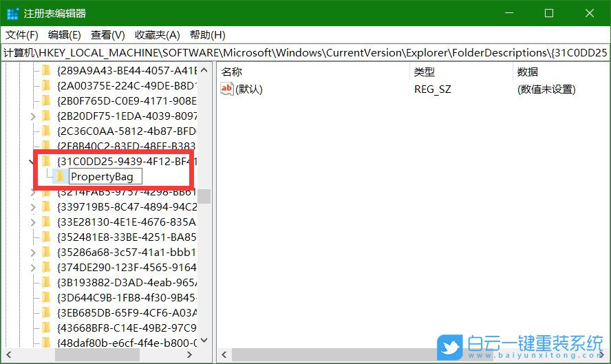Screen dimensions: 611x364
Task: Click the (数值未设置) data cell
Action: click(x=546, y=89)
